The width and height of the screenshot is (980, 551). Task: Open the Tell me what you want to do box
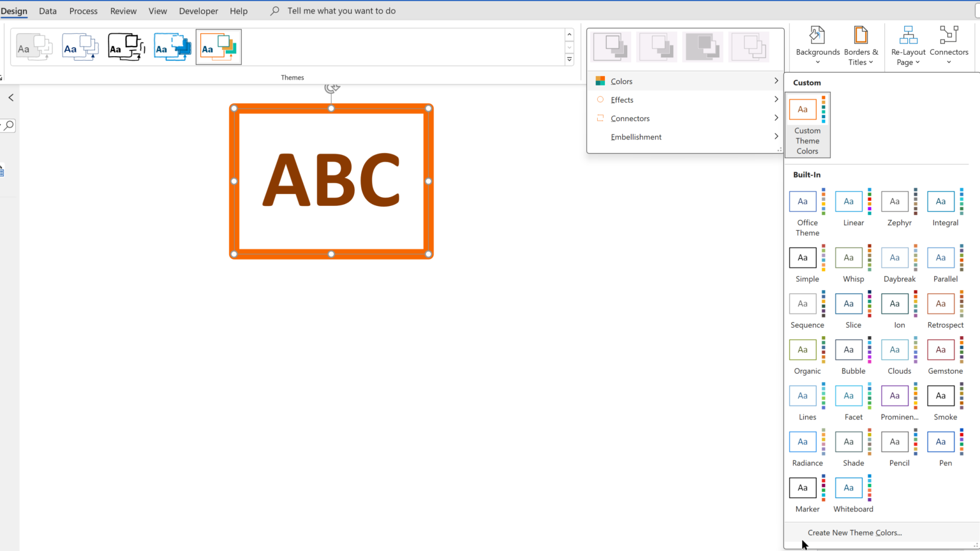(341, 10)
